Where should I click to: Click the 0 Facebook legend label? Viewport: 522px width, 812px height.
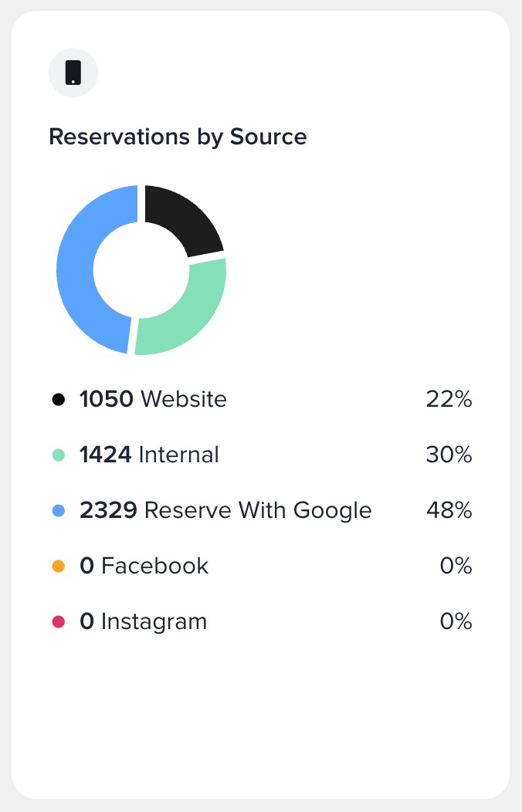click(x=144, y=567)
